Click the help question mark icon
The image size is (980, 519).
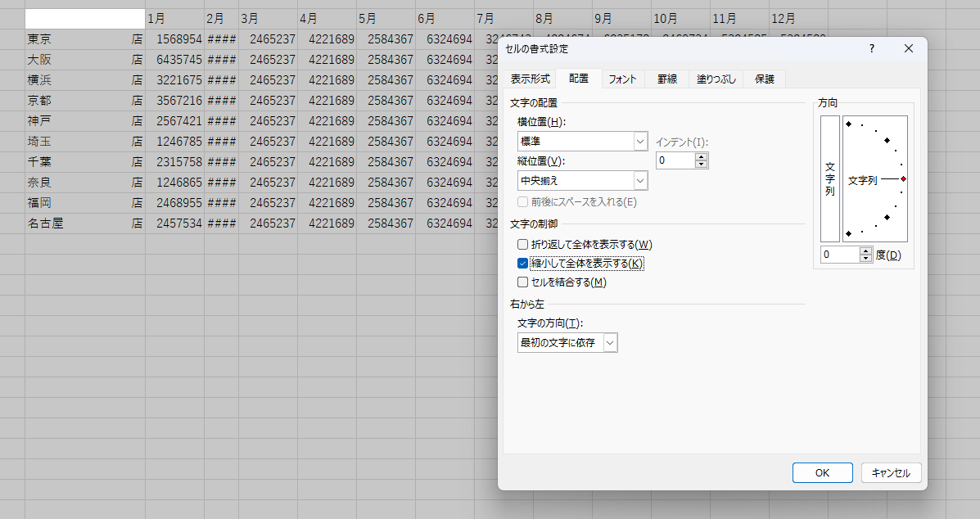[x=871, y=49]
